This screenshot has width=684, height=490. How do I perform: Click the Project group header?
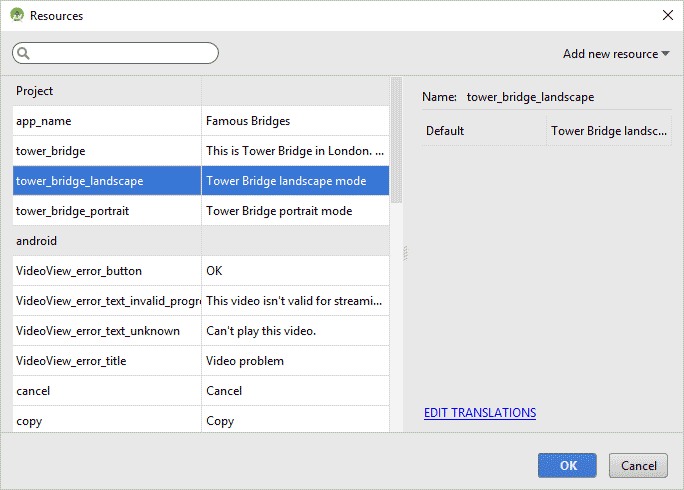(106, 91)
